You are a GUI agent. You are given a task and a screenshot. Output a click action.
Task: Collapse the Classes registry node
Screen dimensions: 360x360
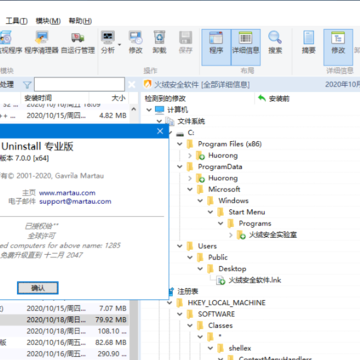pos(190,325)
